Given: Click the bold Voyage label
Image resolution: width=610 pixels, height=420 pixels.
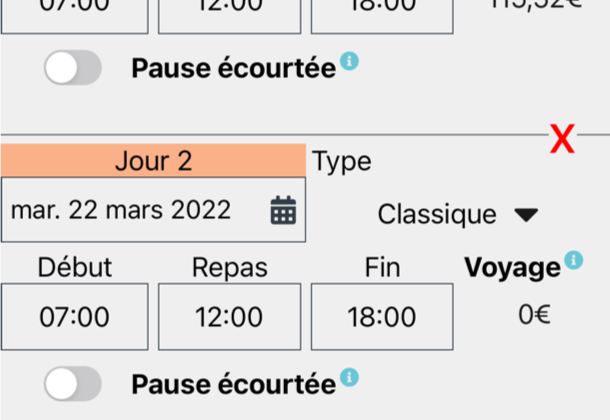Looking at the screenshot, I should 513,268.
